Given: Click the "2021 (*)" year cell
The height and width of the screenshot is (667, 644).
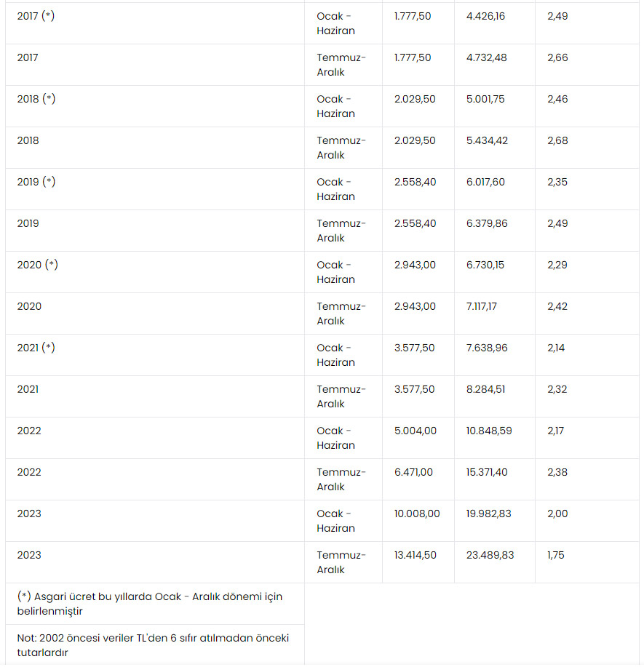Looking at the screenshot, I should click(36, 348).
